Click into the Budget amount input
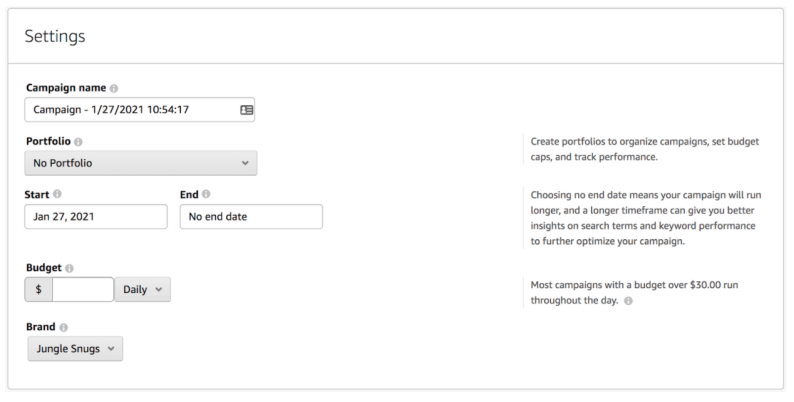 point(83,290)
